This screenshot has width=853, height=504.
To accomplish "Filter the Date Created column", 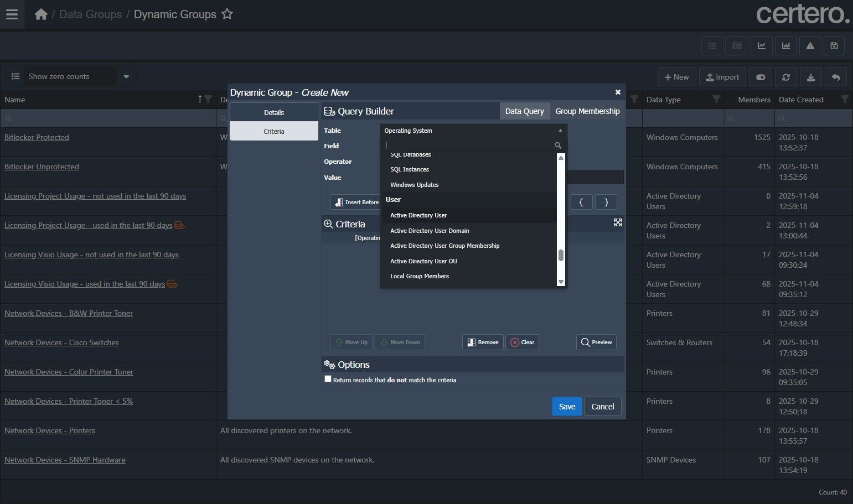I will pos(844,100).
